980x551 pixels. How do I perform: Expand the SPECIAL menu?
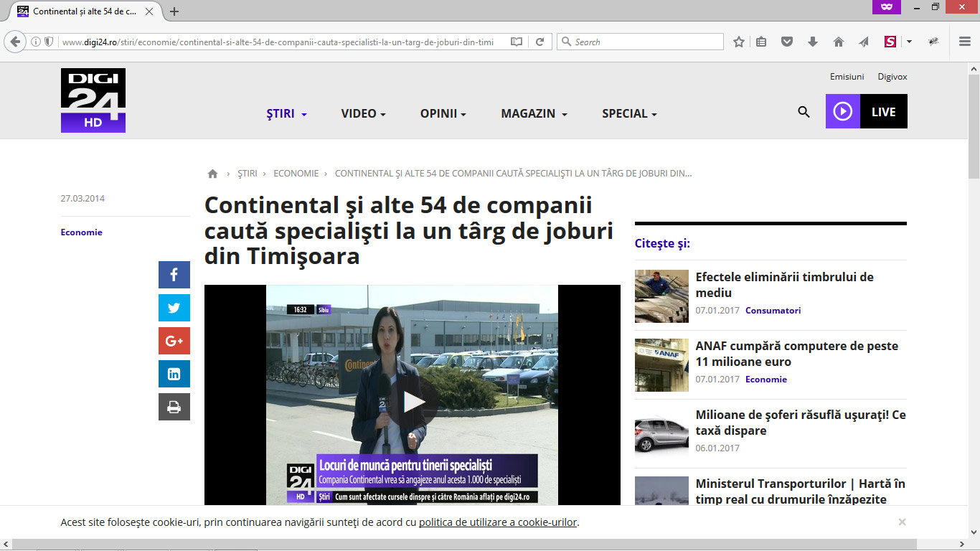coord(630,113)
